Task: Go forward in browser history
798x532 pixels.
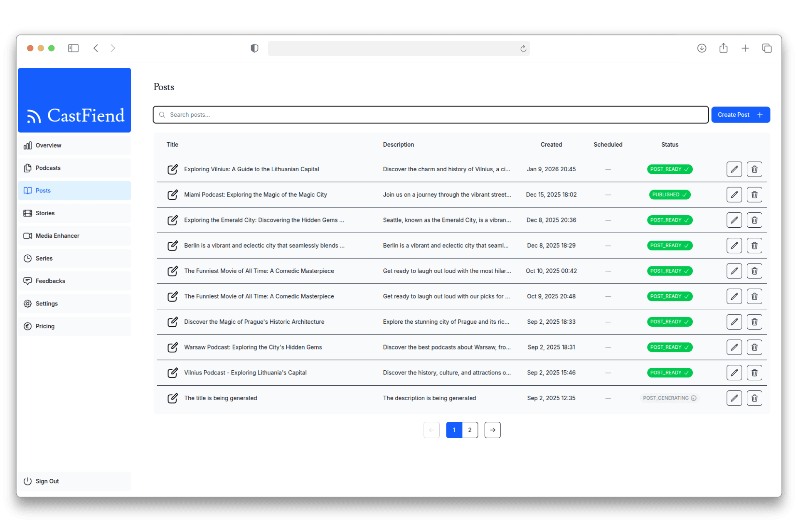Action: click(x=113, y=48)
